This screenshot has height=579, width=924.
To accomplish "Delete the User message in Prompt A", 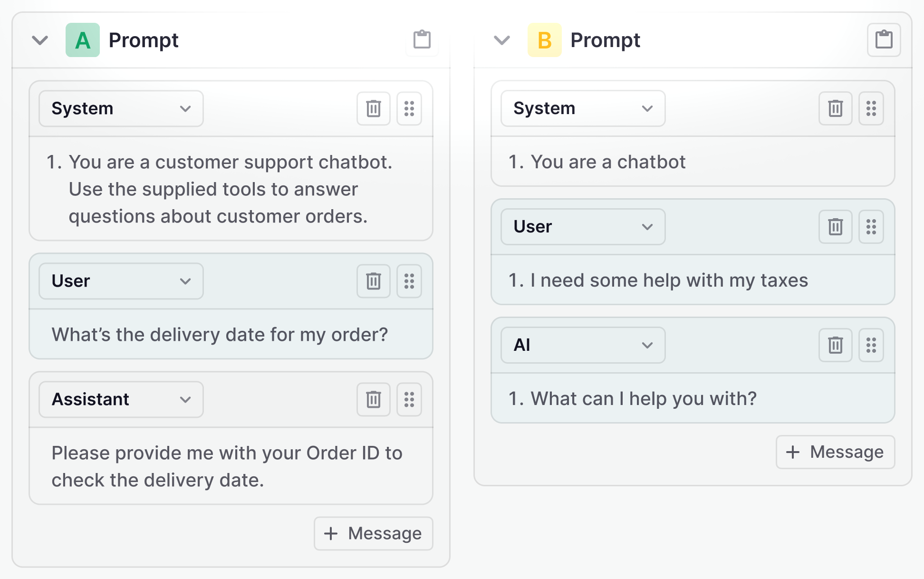I will coord(374,281).
